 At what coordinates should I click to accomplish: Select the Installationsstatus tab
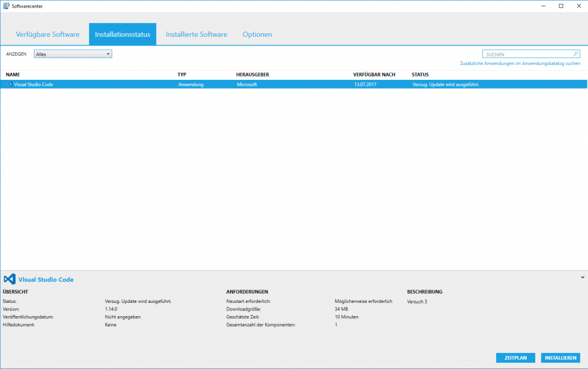tap(123, 34)
